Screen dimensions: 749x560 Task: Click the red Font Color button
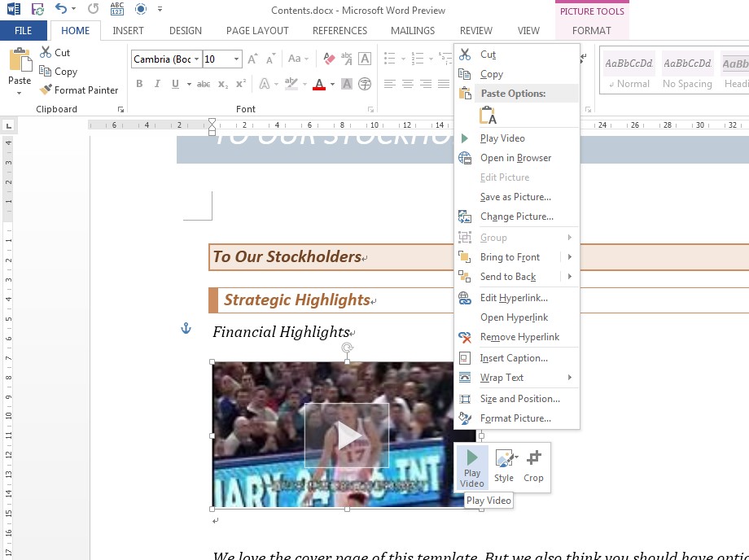[318, 84]
